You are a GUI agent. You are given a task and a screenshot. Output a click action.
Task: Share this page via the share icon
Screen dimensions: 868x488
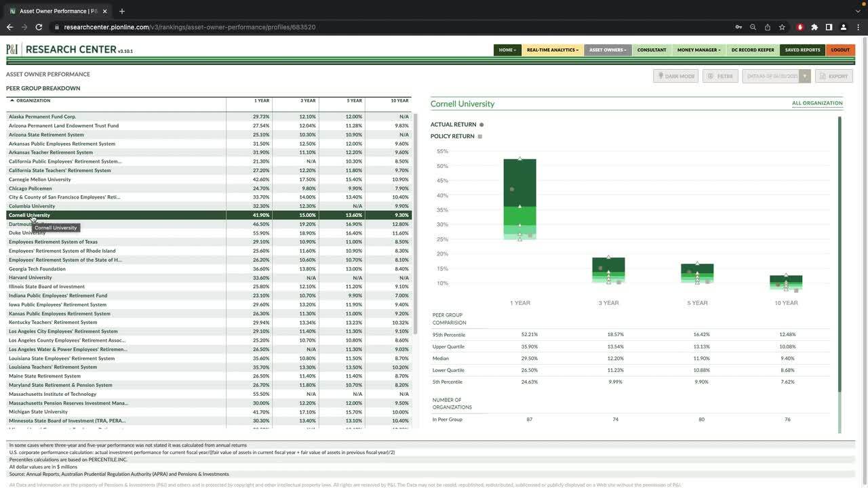[768, 27]
